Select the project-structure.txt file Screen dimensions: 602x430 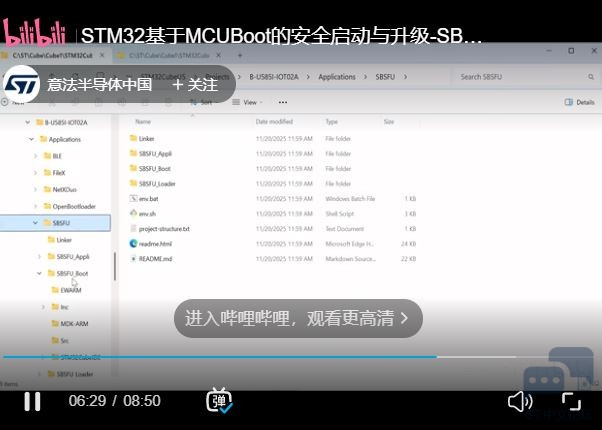(160, 229)
